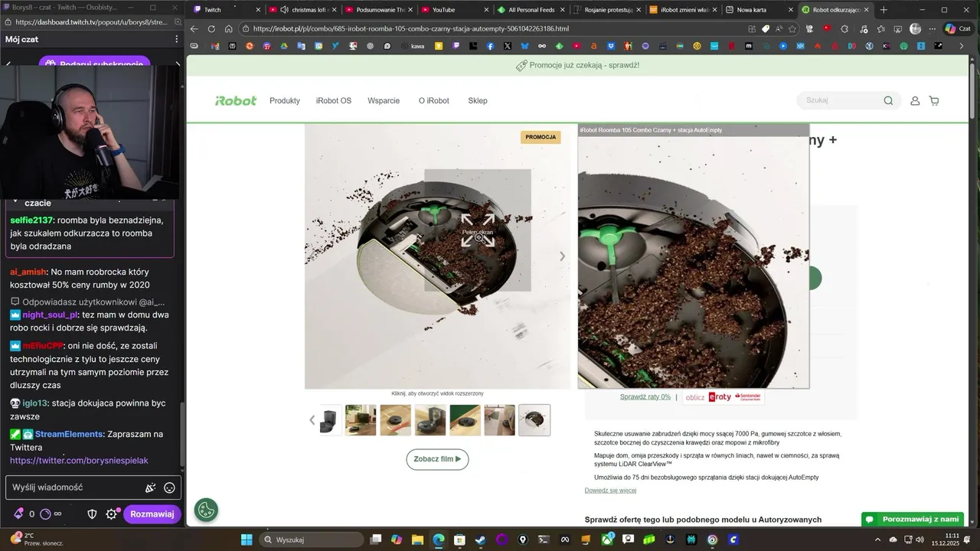The image size is (980, 551).
Task: Click the Promocje już czekają banner
Action: pyautogui.click(x=578, y=65)
